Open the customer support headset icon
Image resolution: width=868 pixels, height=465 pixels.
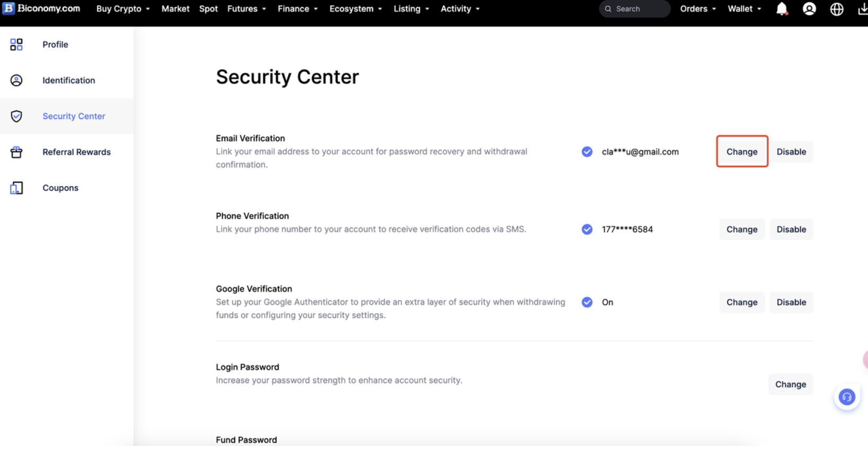(x=847, y=397)
